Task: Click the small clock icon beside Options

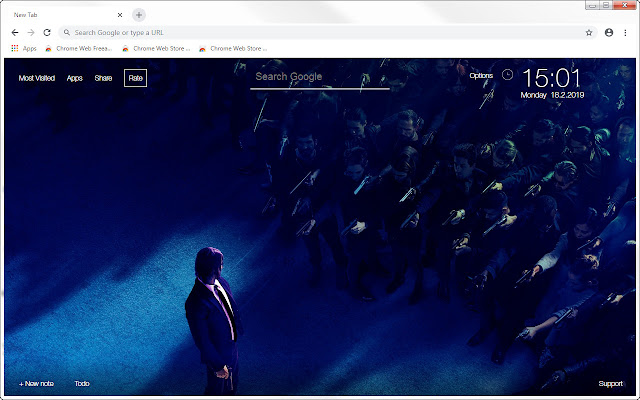Action: [507, 75]
